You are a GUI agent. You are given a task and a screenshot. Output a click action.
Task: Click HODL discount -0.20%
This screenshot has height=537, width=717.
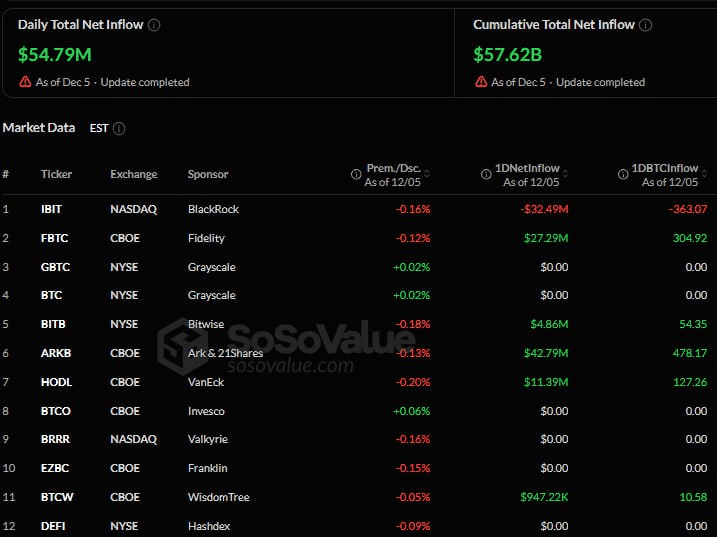coord(413,382)
